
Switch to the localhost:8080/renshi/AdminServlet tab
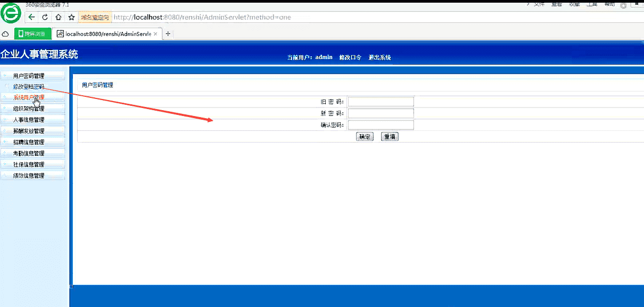(x=108, y=34)
